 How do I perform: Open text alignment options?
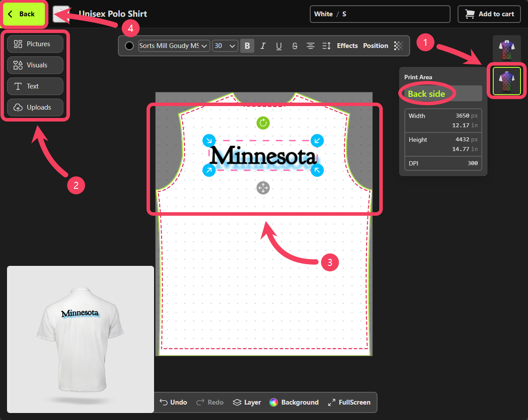311,46
